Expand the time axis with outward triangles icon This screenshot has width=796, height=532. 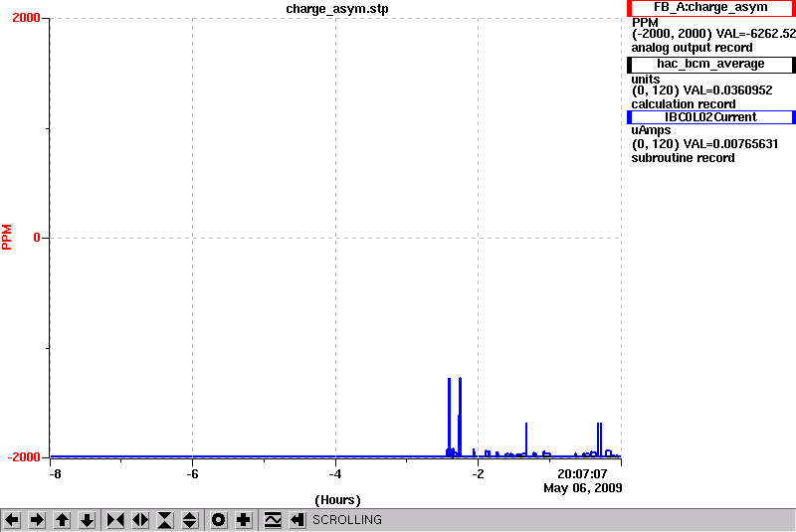pos(140,520)
